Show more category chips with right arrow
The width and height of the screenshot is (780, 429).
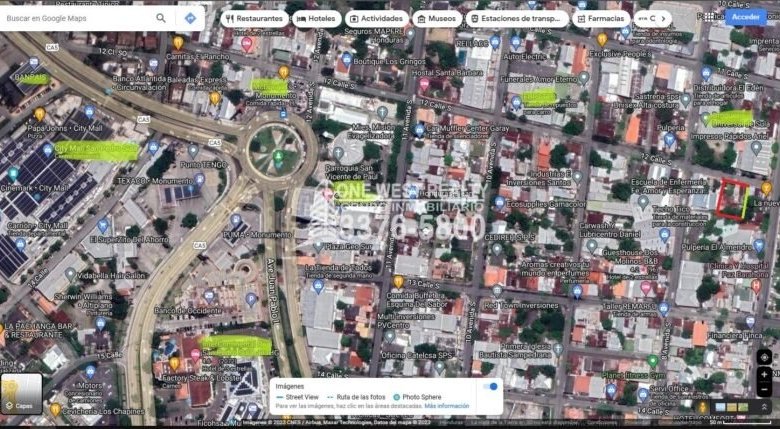[664, 18]
